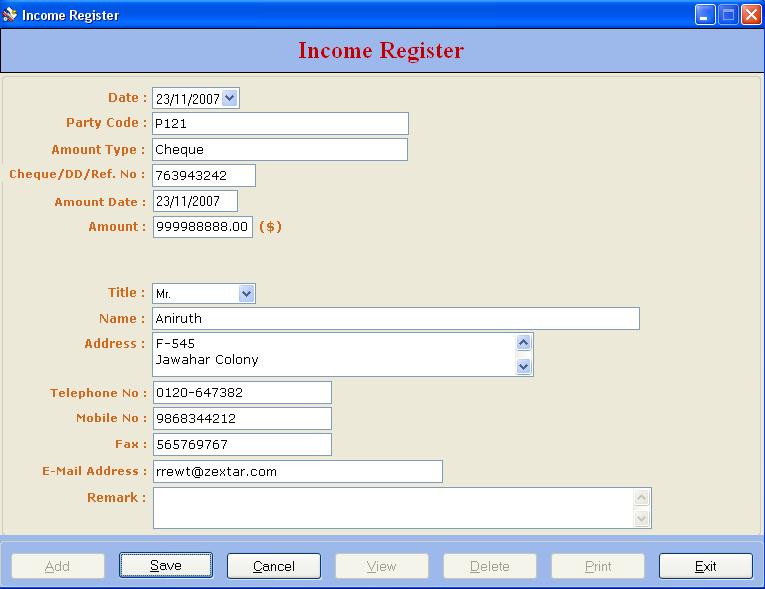This screenshot has height=589, width=765.
Task: Click the Mobile No field
Action: (242, 419)
